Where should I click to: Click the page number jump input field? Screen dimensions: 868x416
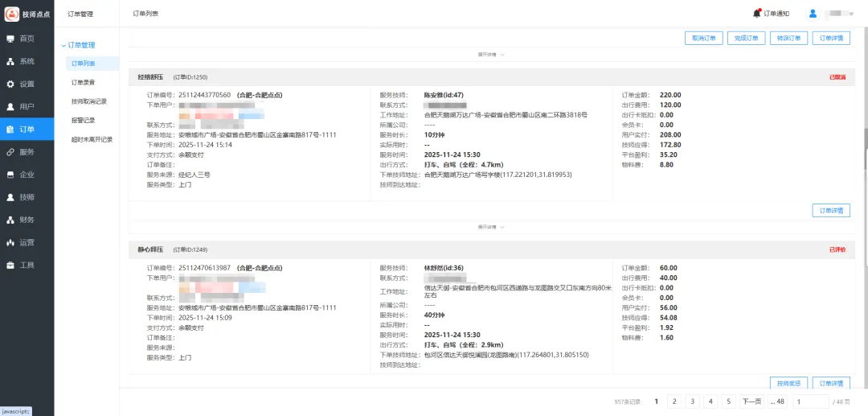(811, 402)
